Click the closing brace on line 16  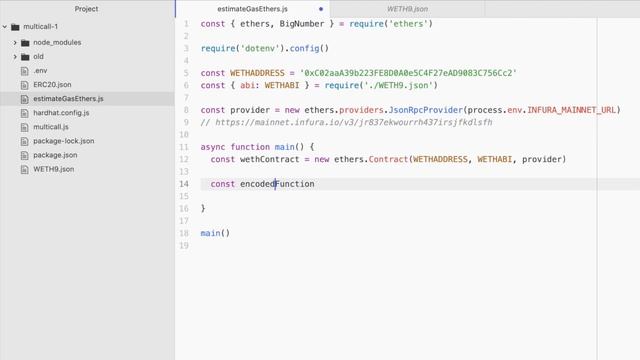203,209
